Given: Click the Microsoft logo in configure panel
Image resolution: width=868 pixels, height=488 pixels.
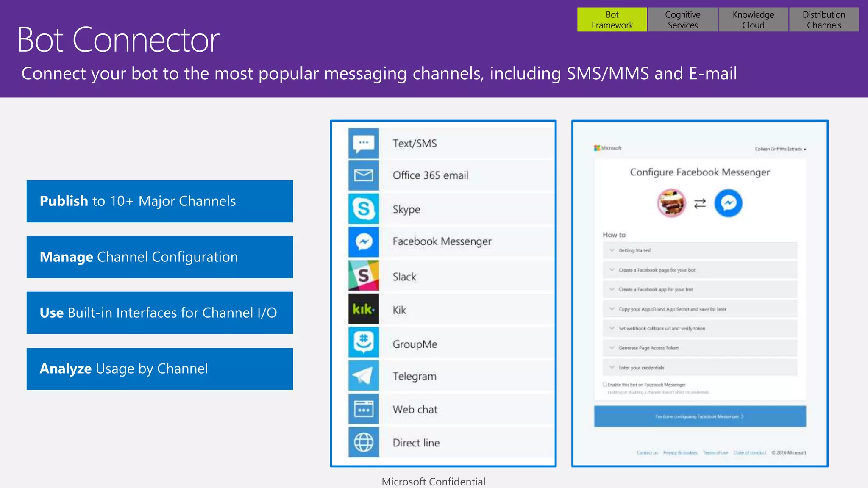Looking at the screenshot, I should pyautogui.click(x=608, y=148).
